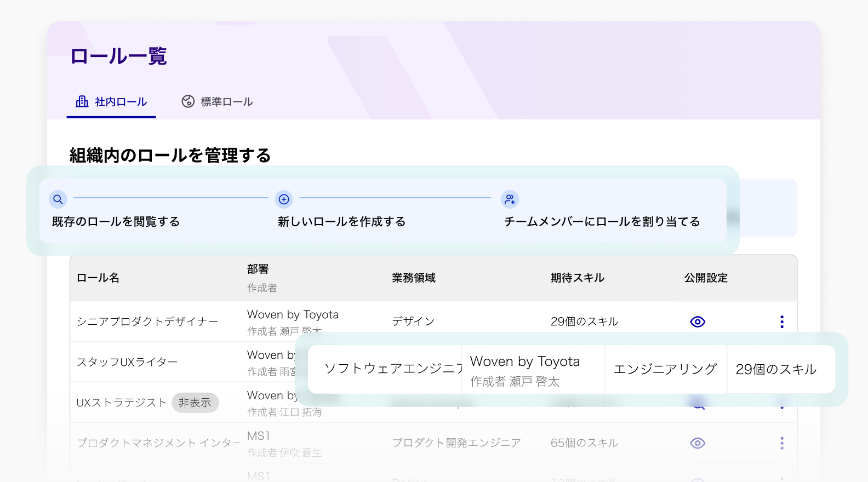The height and width of the screenshot is (482, 868).
Task: Click the ロール名 column header
Action: pyautogui.click(x=98, y=278)
